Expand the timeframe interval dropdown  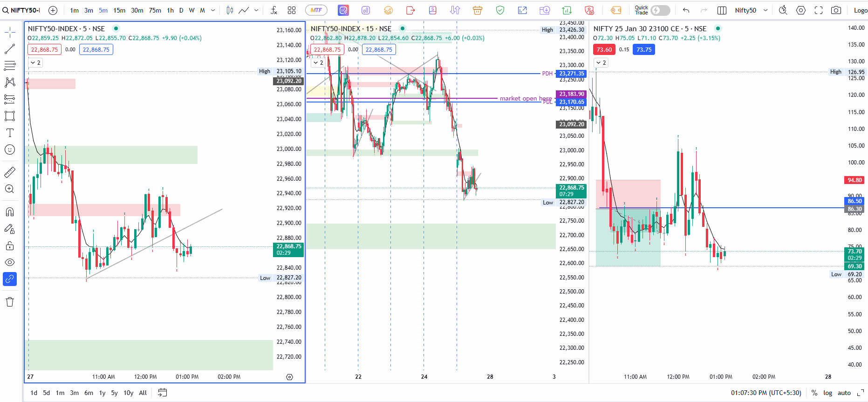pos(213,10)
